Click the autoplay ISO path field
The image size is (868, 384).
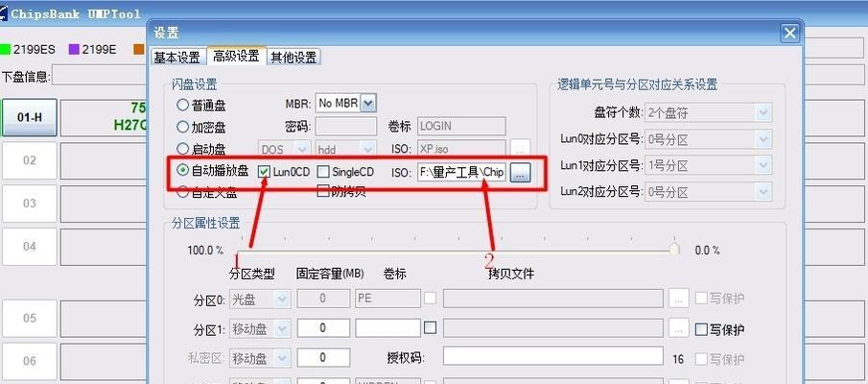(x=461, y=173)
